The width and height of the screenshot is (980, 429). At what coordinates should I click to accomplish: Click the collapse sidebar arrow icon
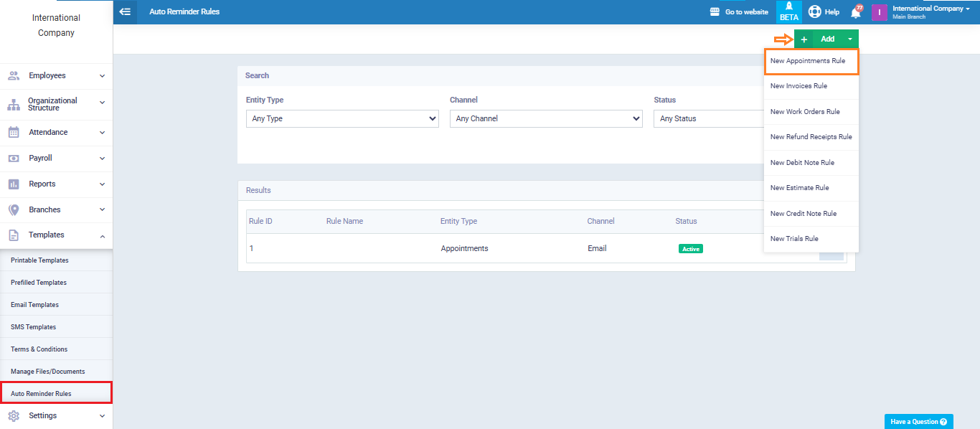[125, 11]
